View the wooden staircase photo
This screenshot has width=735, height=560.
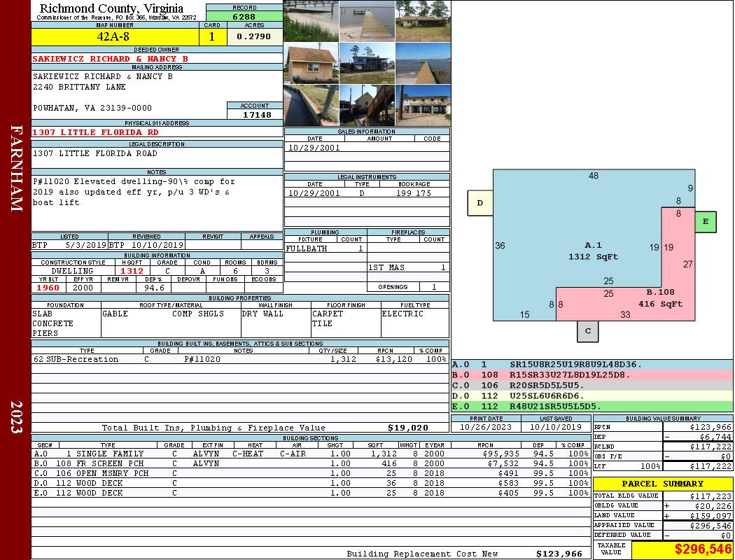pos(367,105)
